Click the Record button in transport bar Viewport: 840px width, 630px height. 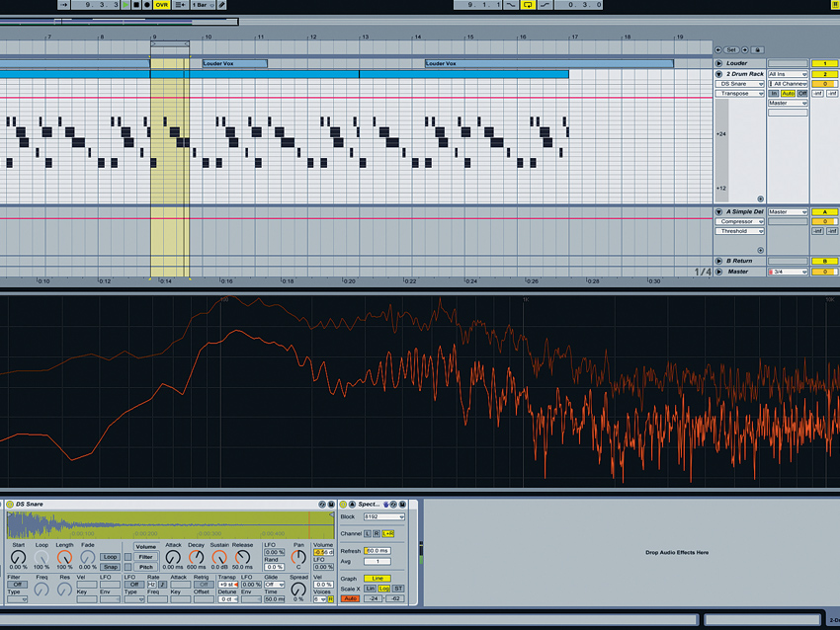(x=147, y=5)
